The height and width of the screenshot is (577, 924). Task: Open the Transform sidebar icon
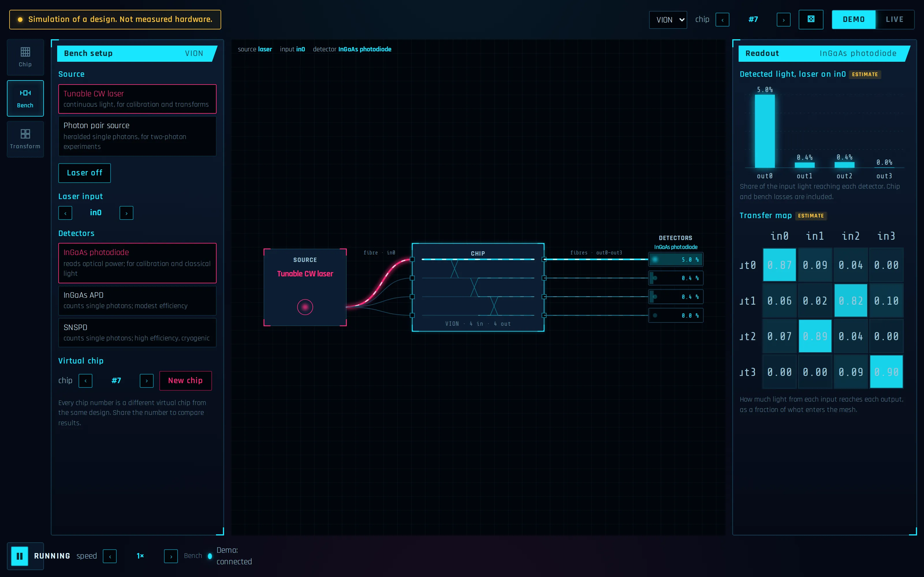tap(25, 139)
